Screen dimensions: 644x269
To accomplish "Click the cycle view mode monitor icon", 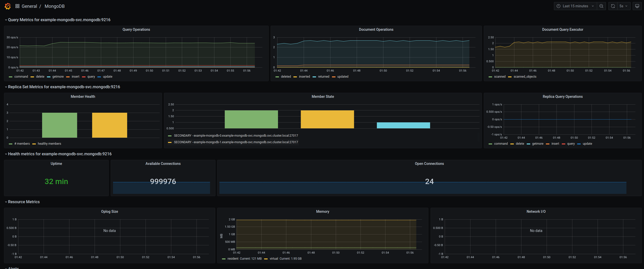I will [x=637, y=6].
